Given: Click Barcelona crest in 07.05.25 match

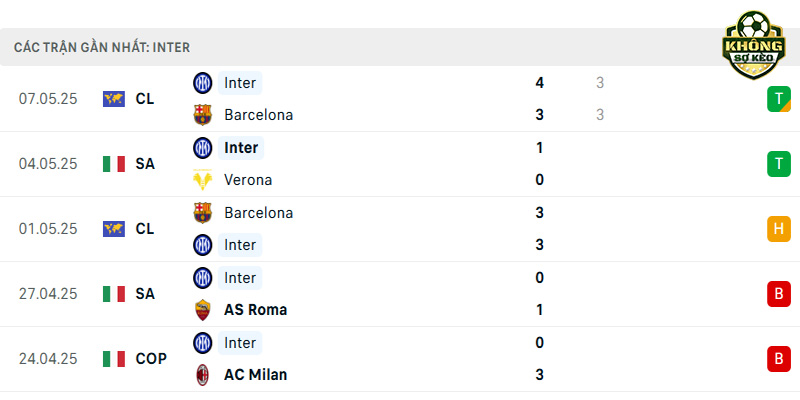Looking at the screenshot, I should (x=203, y=115).
